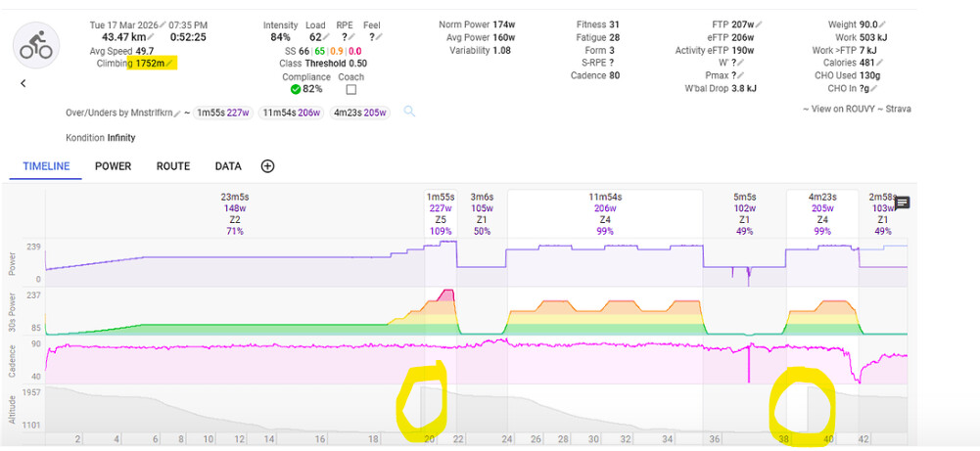Tick the Coach checkbox
Screen dimensions: 980x451
(351, 90)
